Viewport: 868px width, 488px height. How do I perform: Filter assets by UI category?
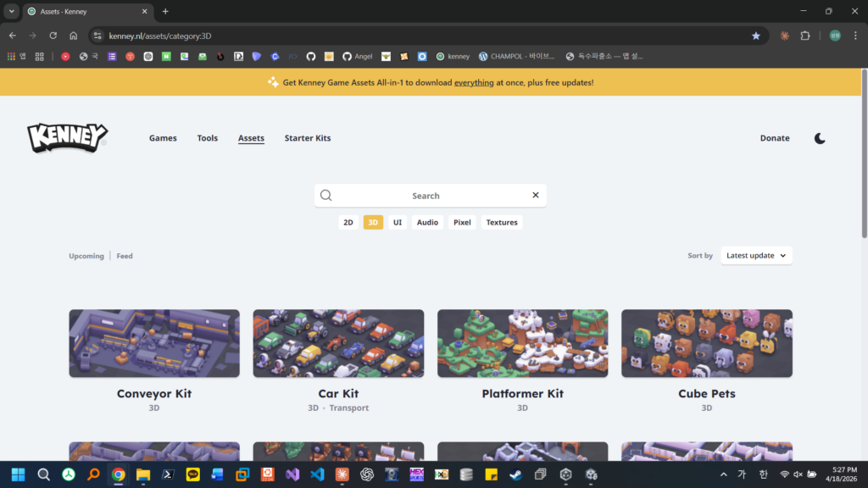point(398,223)
